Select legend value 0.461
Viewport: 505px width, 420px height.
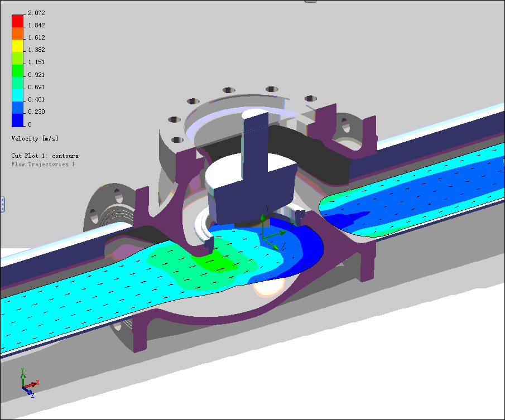pyautogui.click(x=36, y=99)
